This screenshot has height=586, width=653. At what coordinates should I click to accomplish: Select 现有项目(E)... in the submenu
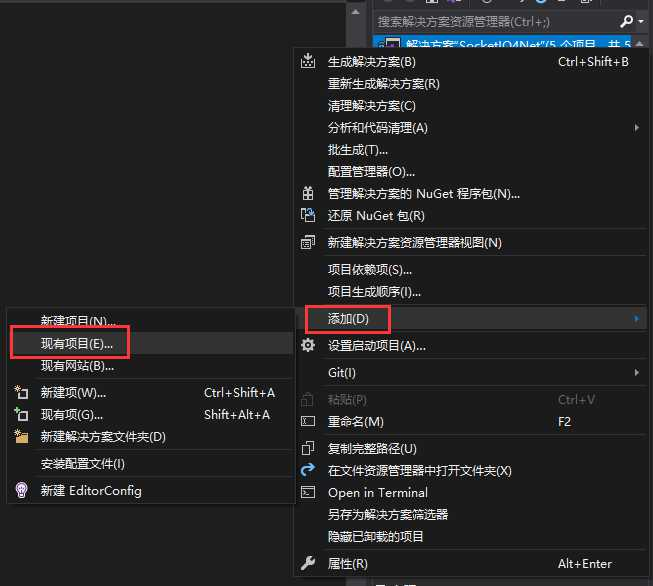coord(151,344)
